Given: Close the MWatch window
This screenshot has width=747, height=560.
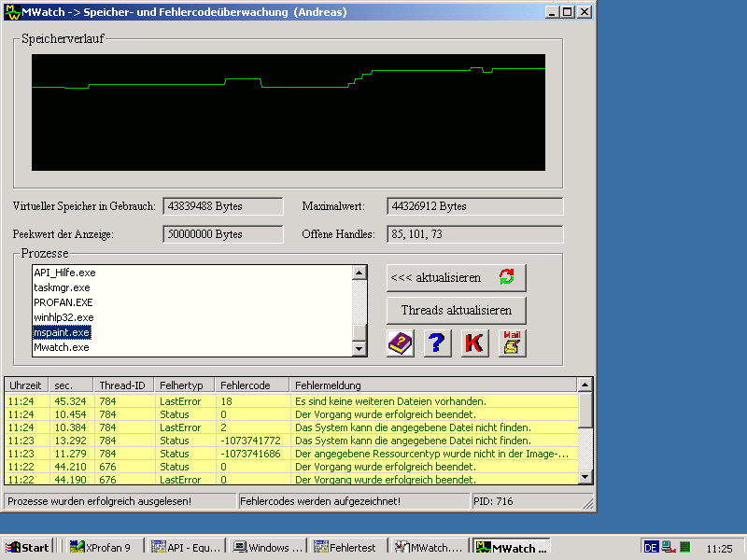Looking at the screenshot, I should click(585, 12).
